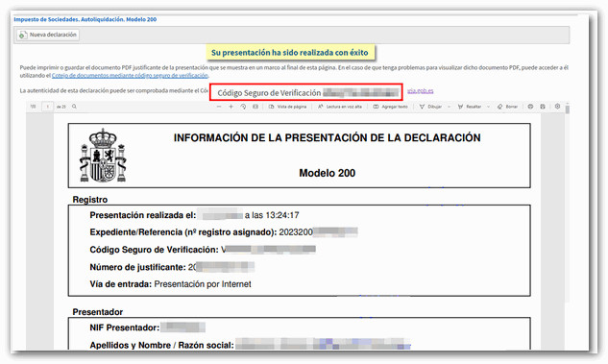Click the 'Su presentación ha sido realizada con éxito' banner
The width and height of the screenshot is (608, 364).
[x=290, y=52]
